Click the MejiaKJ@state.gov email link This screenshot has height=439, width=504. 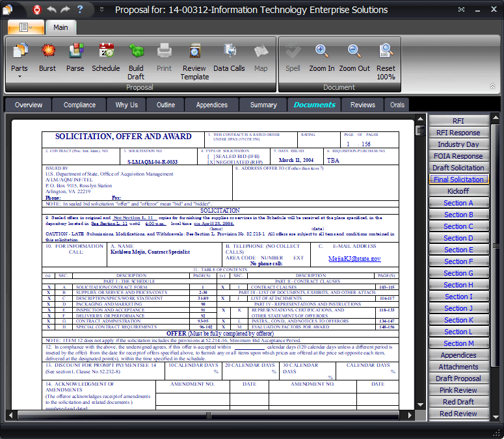point(354,258)
